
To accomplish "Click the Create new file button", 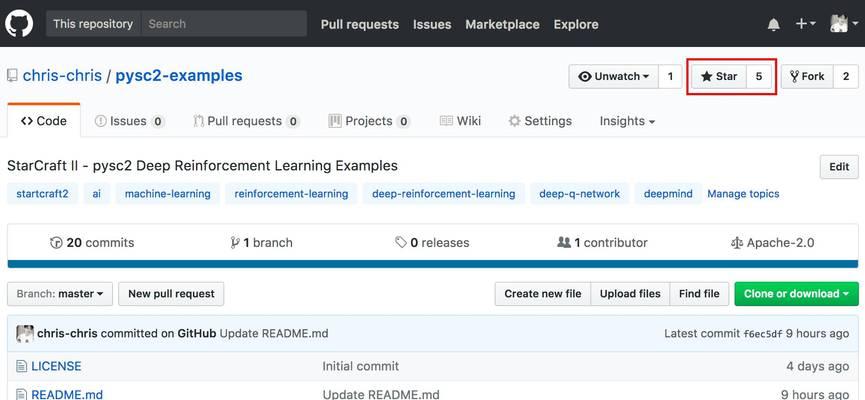I will 543,294.
